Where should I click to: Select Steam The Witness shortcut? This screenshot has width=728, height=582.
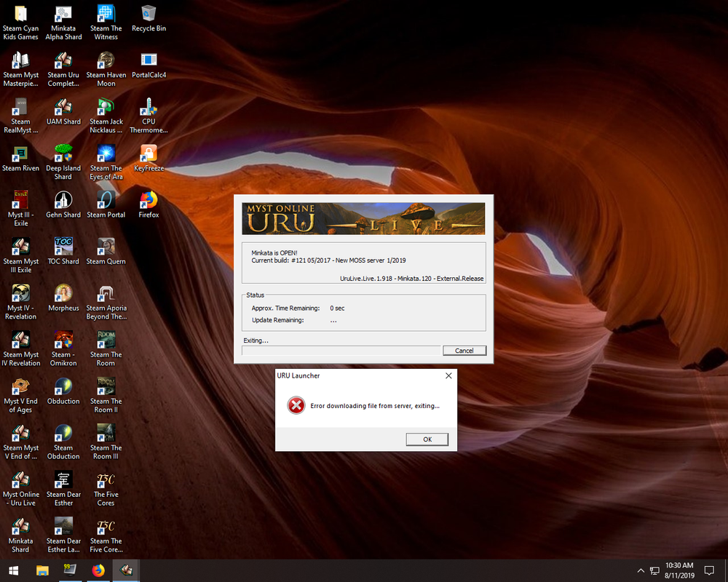pyautogui.click(x=106, y=23)
